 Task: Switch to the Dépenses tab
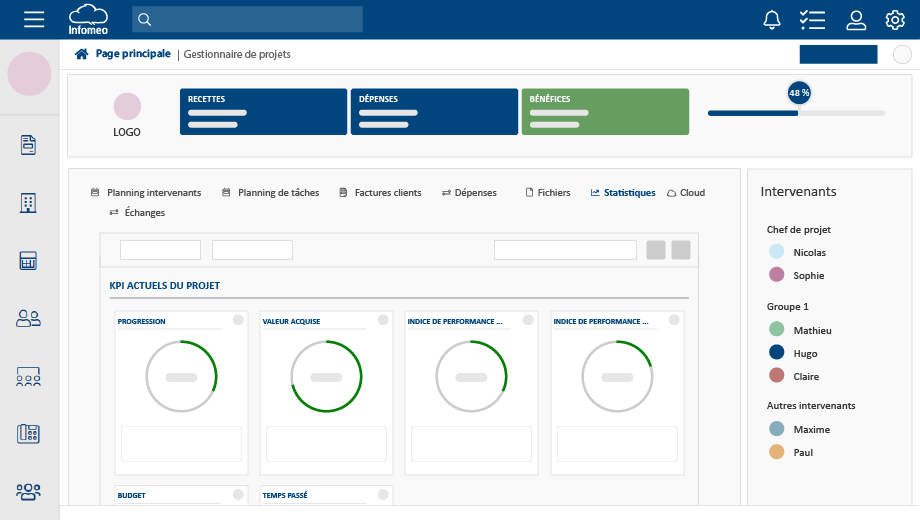[x=469, y=193]
